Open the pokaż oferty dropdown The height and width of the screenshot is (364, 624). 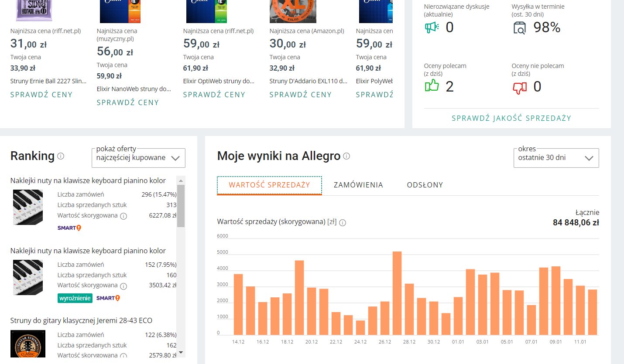coord(138,158)
